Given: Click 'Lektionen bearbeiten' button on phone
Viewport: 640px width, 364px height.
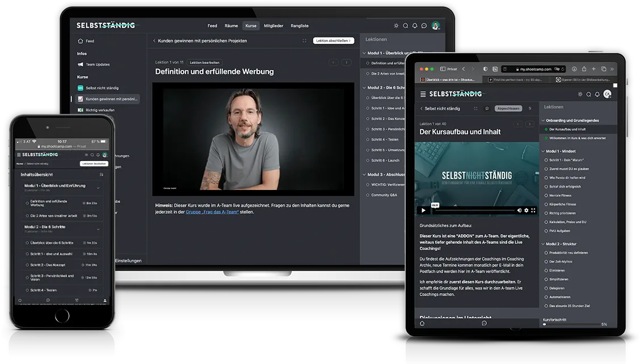Looking at the screenshot, I should click(x=94, y=164).
